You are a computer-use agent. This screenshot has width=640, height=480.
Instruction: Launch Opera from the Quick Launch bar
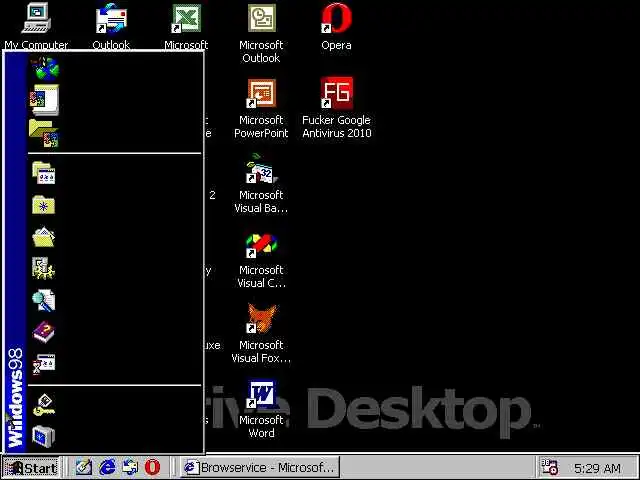pyautogui.click(x=153, y=467)
